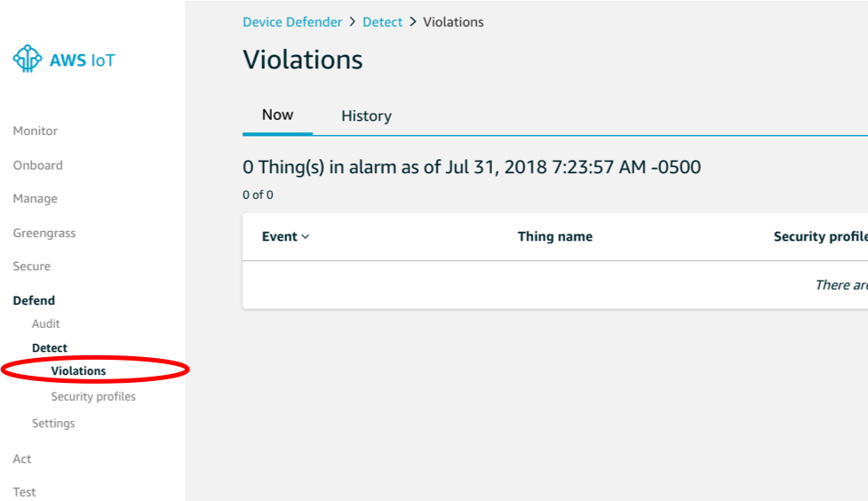Image resolution: width=868 pixels, height=501 pixels.
Task: Open Onboard in the sidebar
Action: tap(37, 165)
